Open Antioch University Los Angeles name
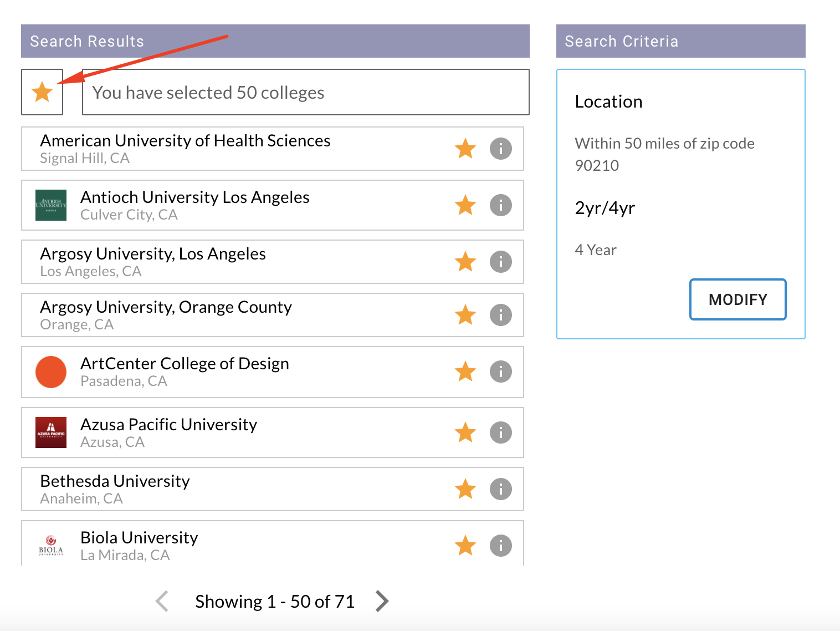The image size is (840, 631). 195,197
